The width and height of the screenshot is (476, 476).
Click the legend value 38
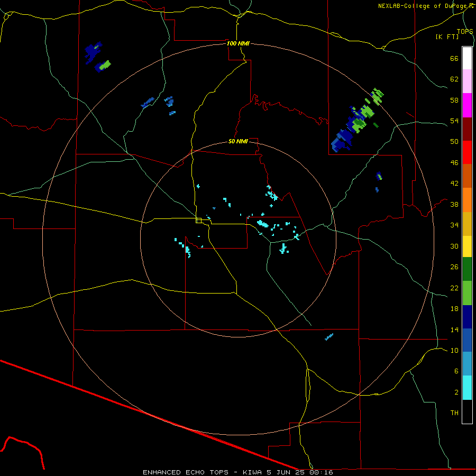(x=454, y=204)
